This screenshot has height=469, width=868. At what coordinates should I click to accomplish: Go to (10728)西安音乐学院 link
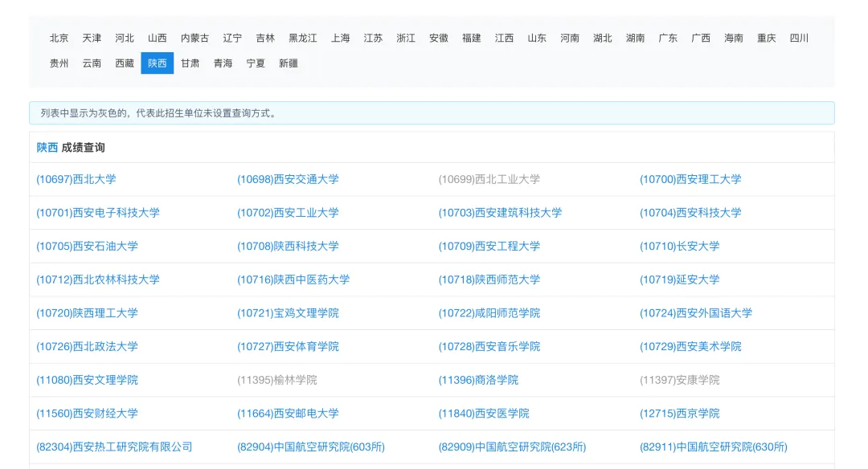click(x=489, y=347)
